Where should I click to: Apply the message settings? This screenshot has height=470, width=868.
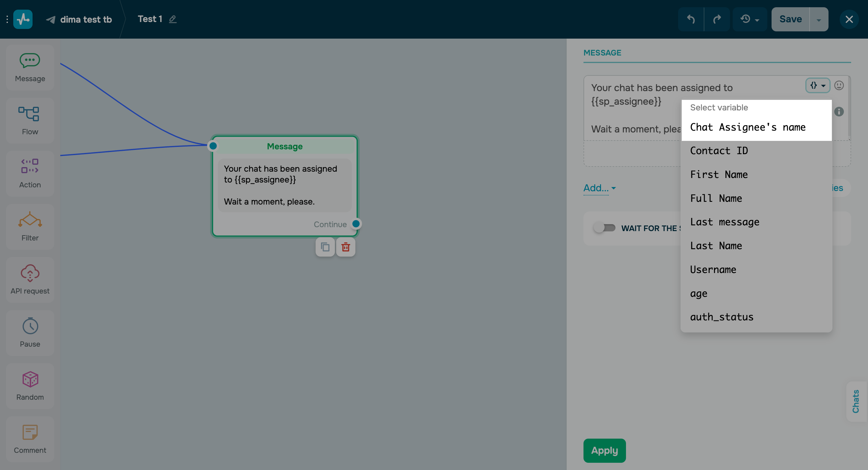(x=604, y=450)
